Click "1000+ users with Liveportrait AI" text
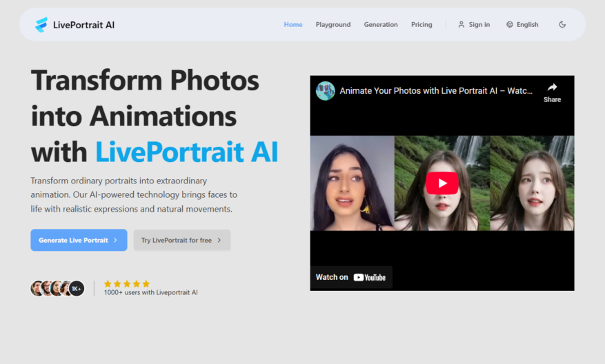 [x=151, y=293]
